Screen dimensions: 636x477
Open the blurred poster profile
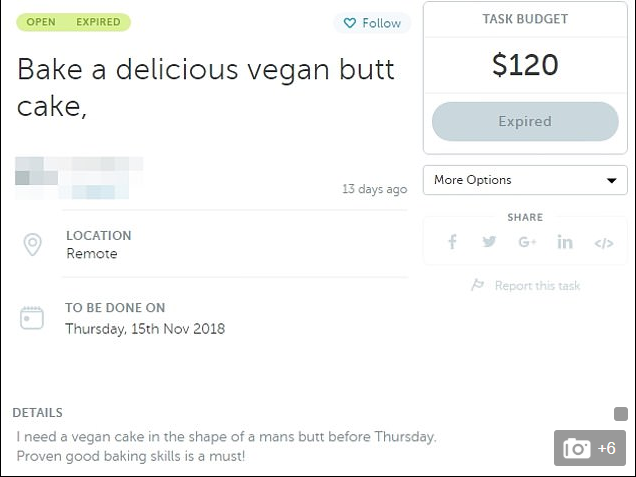[79, 178]
